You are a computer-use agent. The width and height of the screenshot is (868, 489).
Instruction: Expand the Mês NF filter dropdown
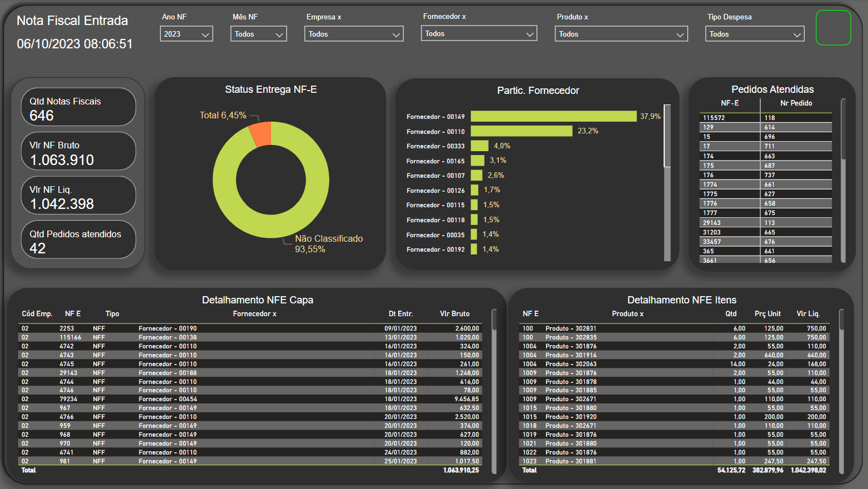[x=258, y=34]
